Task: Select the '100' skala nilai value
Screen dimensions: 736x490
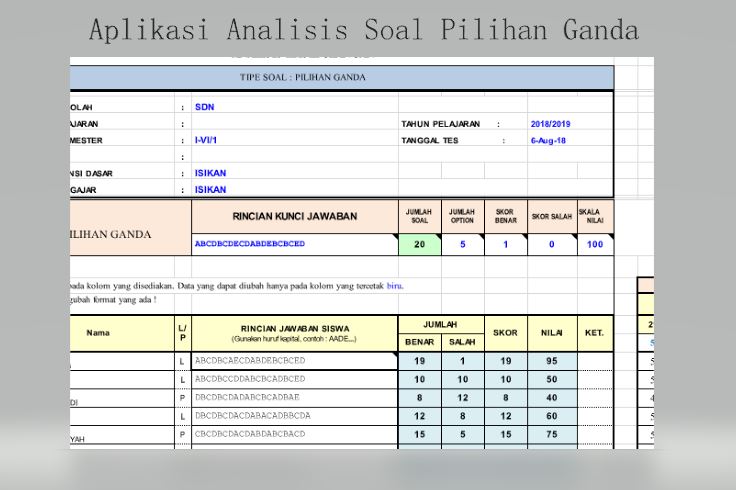Action: point(595,244)
